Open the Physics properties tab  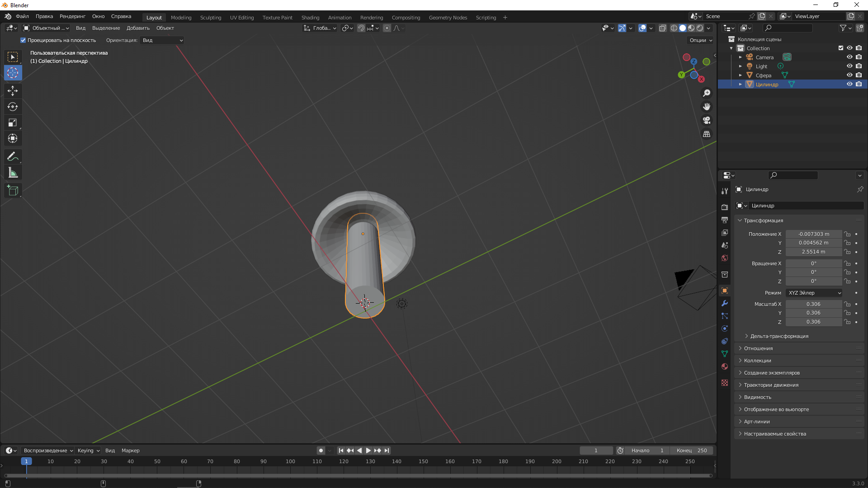725,328
